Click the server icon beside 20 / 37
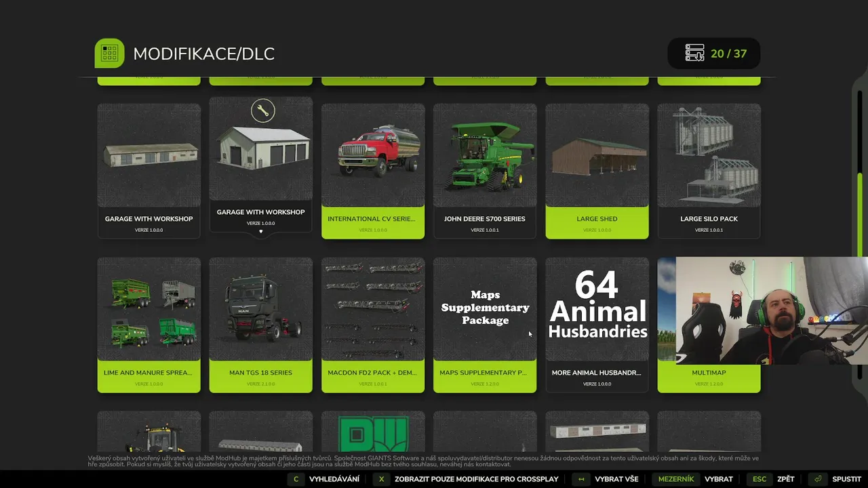 (694, 54)
